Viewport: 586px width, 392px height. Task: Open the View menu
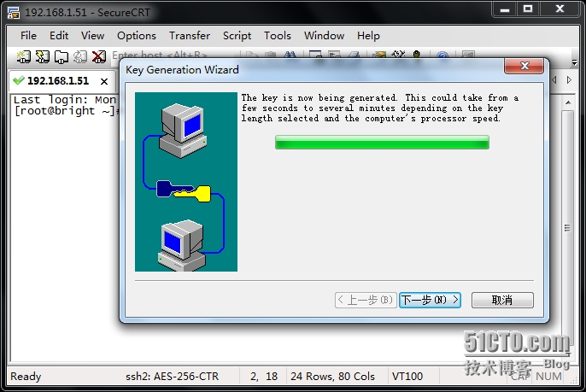(92, 36)
